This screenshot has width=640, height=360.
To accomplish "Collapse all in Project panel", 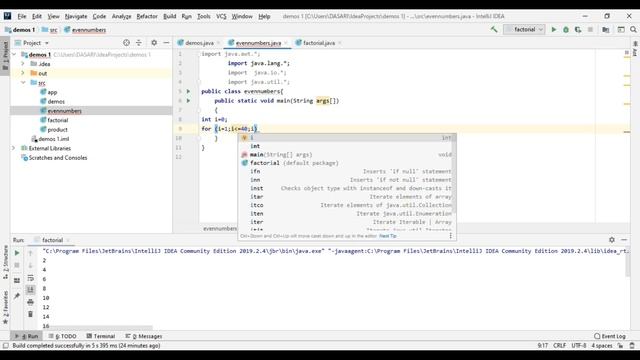I will point(139,42).
